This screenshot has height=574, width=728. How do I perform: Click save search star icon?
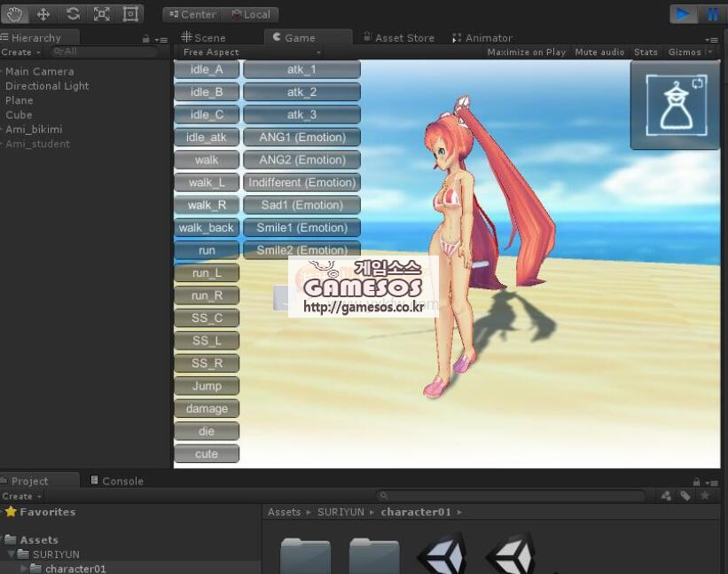coord(705,496)
